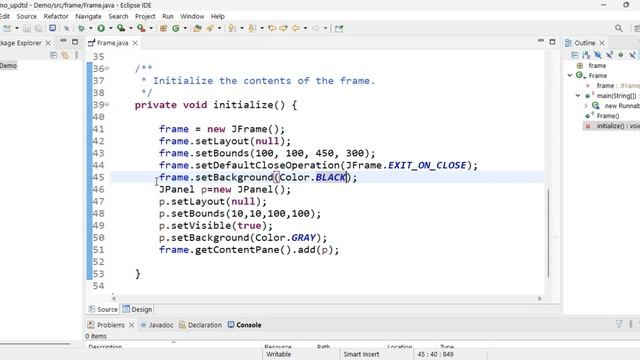
Task: Click the Back navigation arrow icon
Action: (x=295, y=28)
